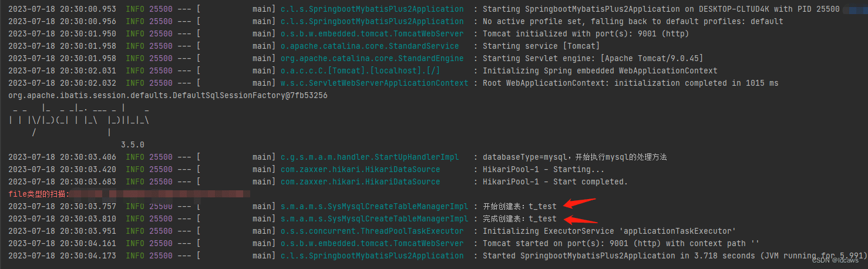Click the w.s.c.ServletWebServerApplicationContext logger name

click(x=374, y=83)
